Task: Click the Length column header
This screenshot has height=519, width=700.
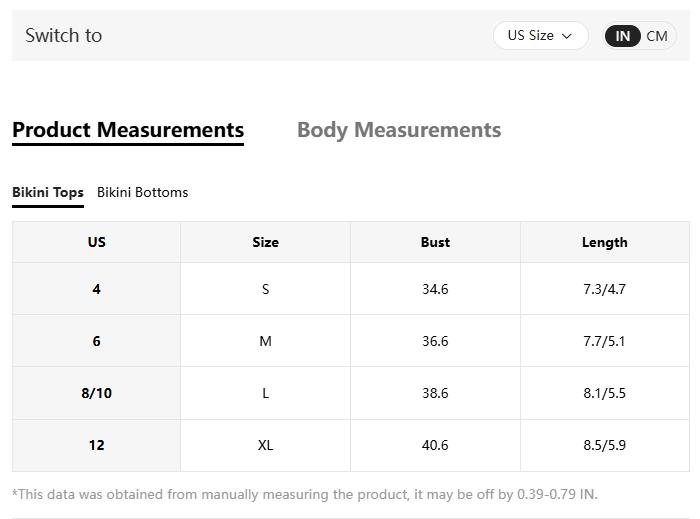Action: [604, 242]
